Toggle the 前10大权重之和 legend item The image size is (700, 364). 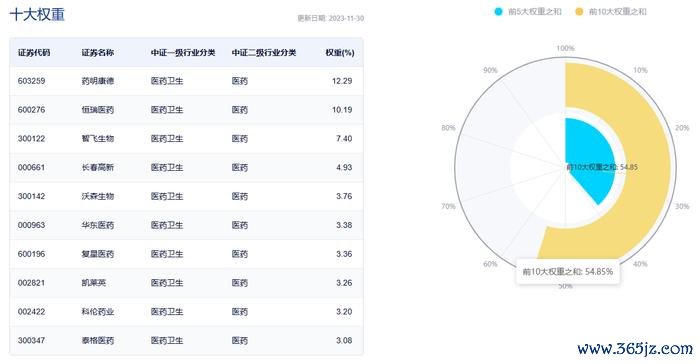tap(610, 12)
